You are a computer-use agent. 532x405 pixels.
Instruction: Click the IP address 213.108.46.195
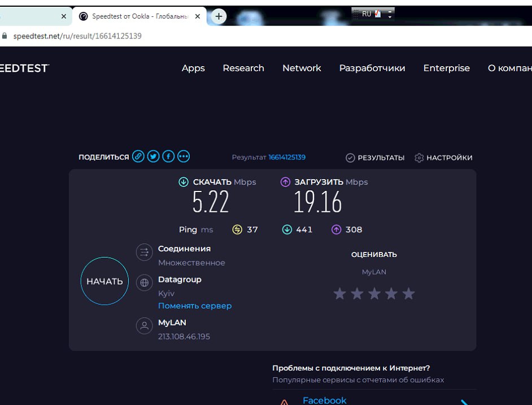pyautogui.click(x=184, y=337)
